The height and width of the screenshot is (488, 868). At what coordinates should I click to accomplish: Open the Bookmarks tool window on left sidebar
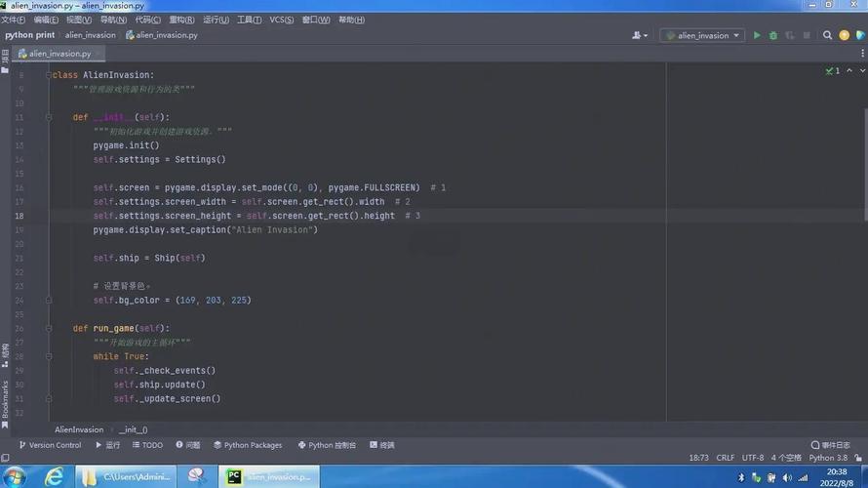(5, 404)
